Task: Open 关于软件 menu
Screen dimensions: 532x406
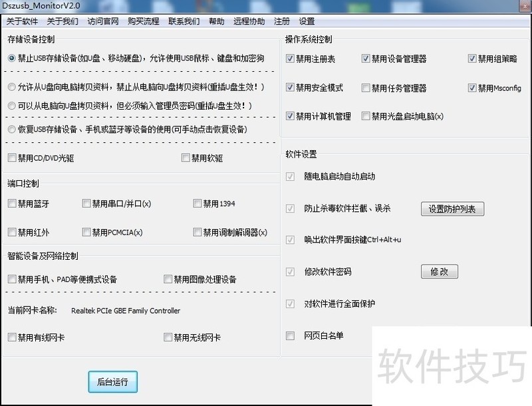Action: (22, 21)
